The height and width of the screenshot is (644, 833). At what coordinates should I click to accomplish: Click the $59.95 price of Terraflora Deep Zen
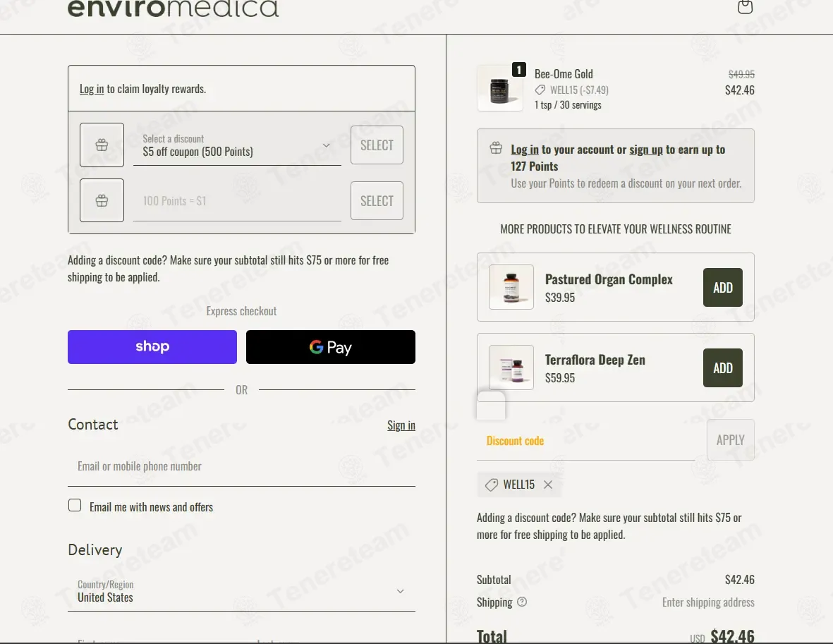pos(560,378)
